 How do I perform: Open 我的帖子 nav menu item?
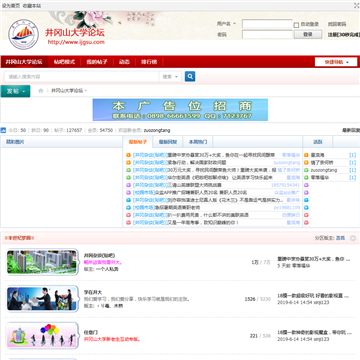pyautogui.click(x=97, y=62)
